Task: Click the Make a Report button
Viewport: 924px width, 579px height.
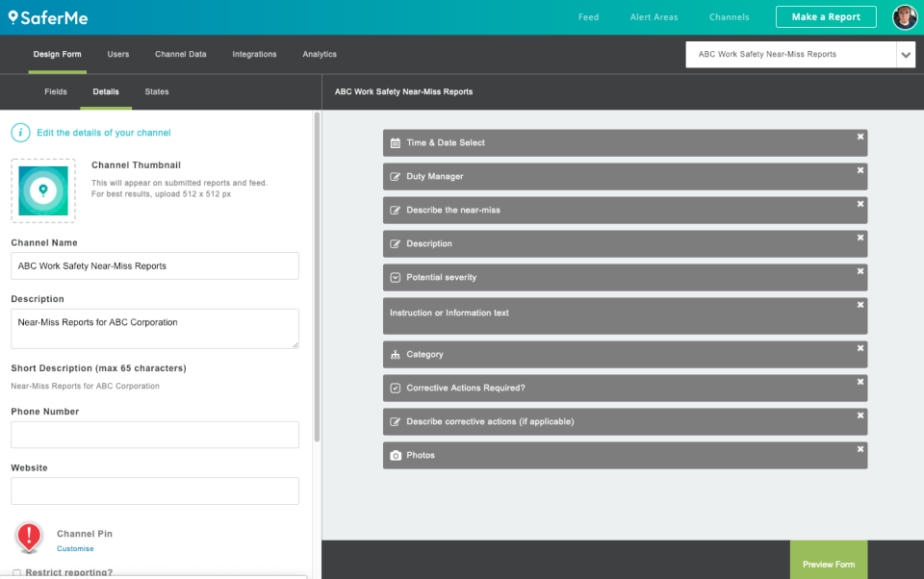Action: pyautogui.click(x=826, y=16)
